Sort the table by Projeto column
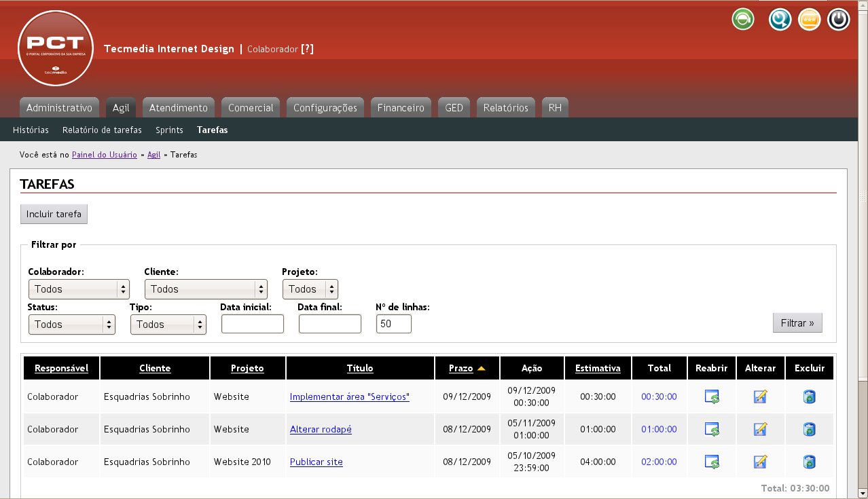This screenshot has width=868, height=499. click(247, 368)
